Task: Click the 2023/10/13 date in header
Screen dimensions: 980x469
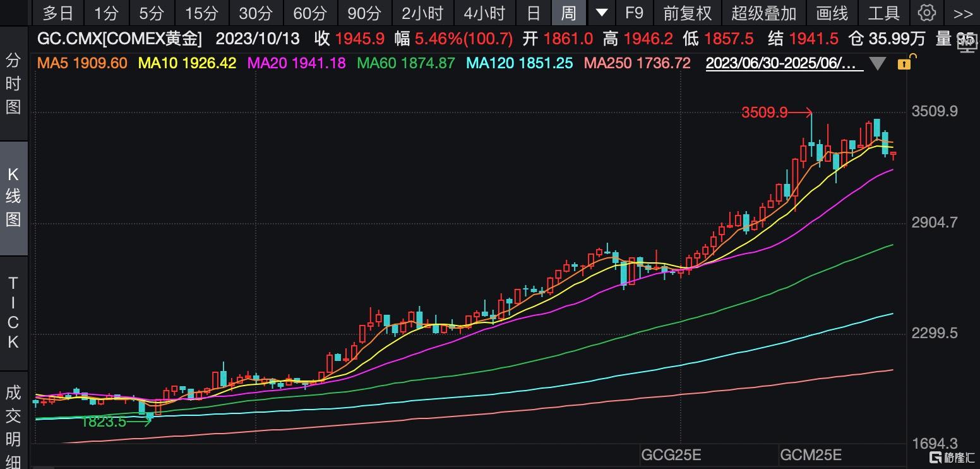Action: tap(258, 39)
